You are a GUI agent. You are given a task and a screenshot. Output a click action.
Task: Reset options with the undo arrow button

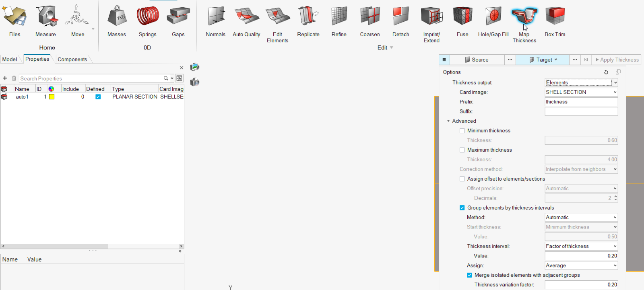[606, 72]
